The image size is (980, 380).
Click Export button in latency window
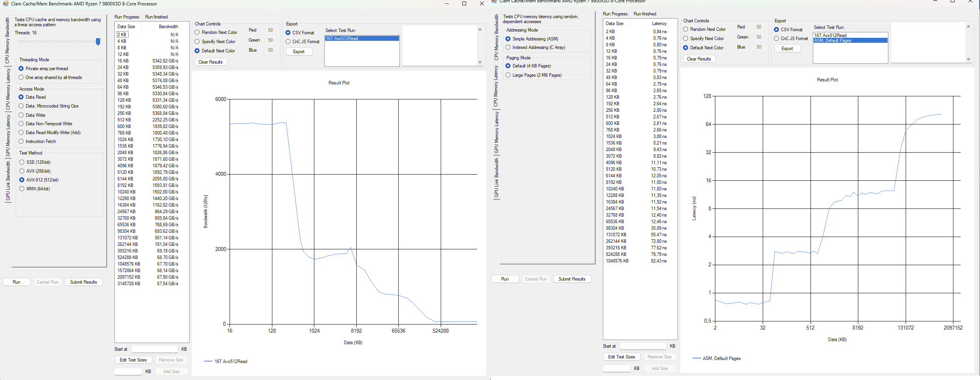click(x=787, y=49)
